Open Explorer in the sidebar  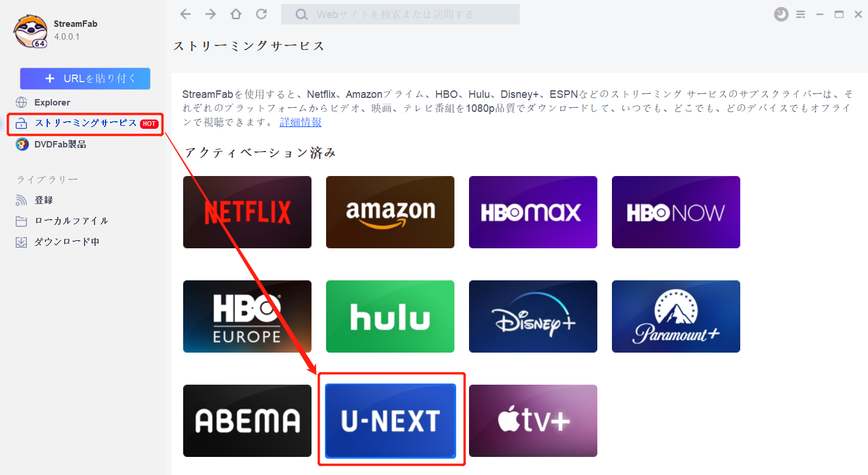52,103
